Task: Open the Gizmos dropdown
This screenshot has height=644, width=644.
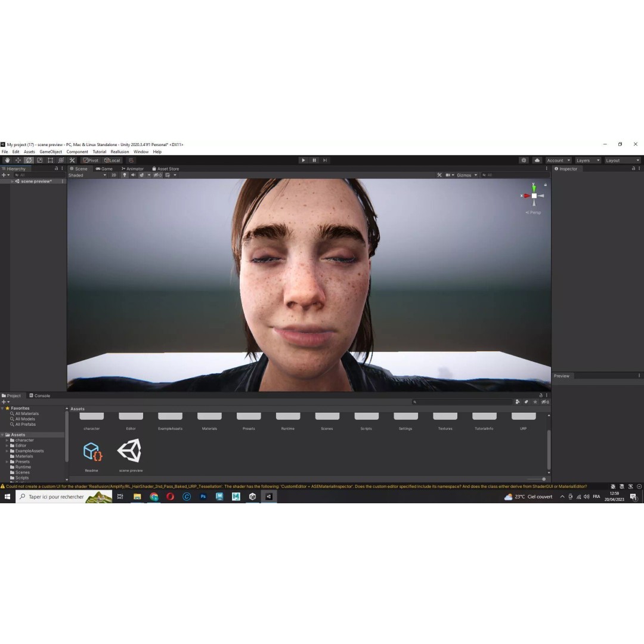Action: coord(467,175)
